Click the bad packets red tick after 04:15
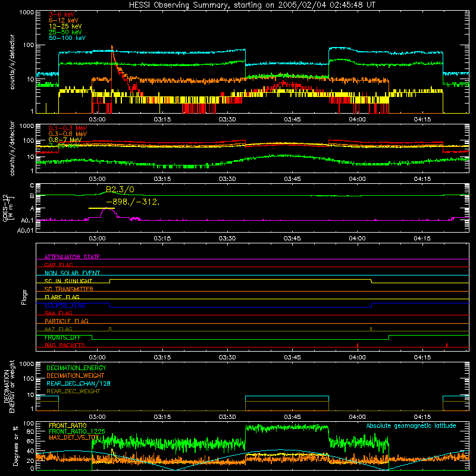This screenshot has height=476, width=476. tap(447, 345)
